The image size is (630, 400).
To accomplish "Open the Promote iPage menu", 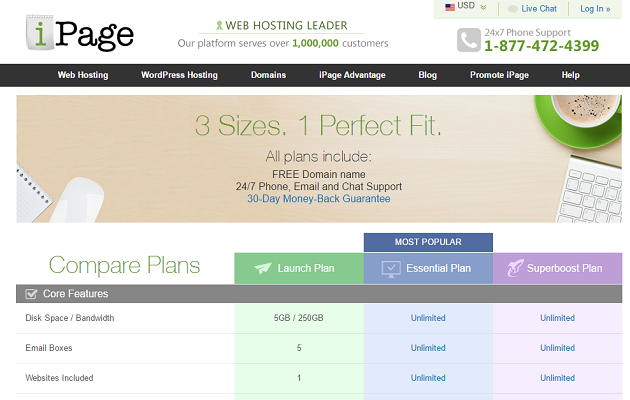I will pos(499,75).
